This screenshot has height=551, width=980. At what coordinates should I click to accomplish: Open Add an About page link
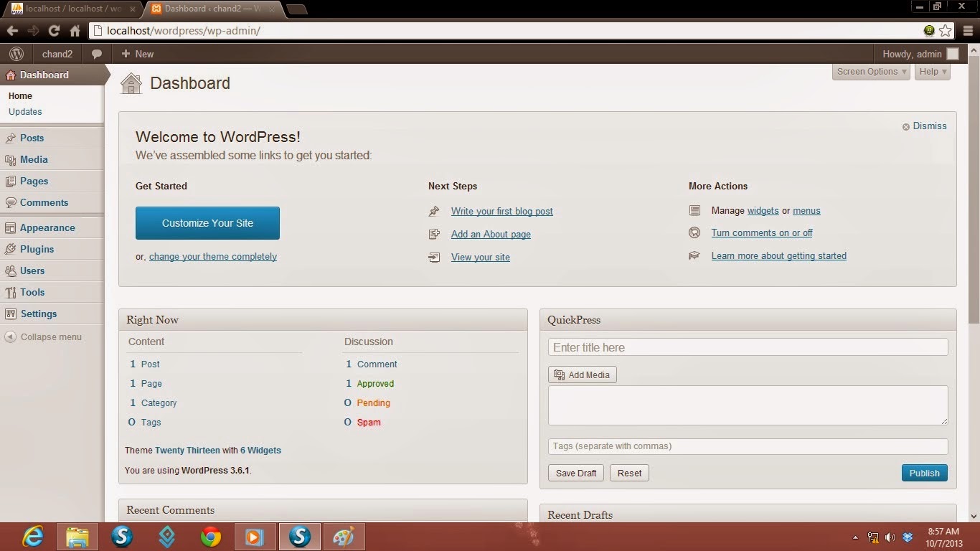491,234
